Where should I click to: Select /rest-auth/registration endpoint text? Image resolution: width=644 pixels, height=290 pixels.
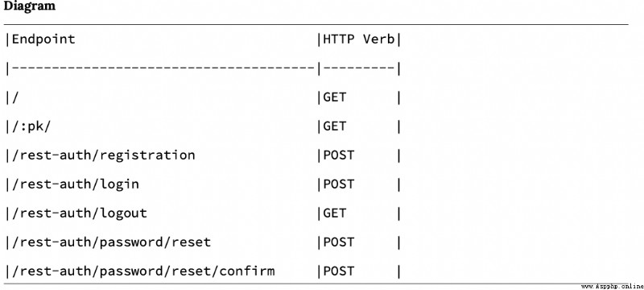coord(104,155)
